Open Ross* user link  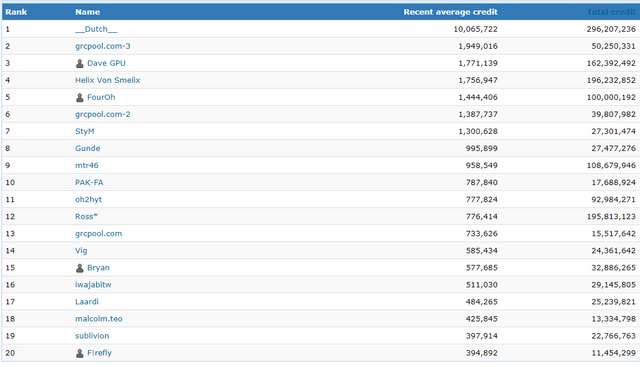[86, 217]
